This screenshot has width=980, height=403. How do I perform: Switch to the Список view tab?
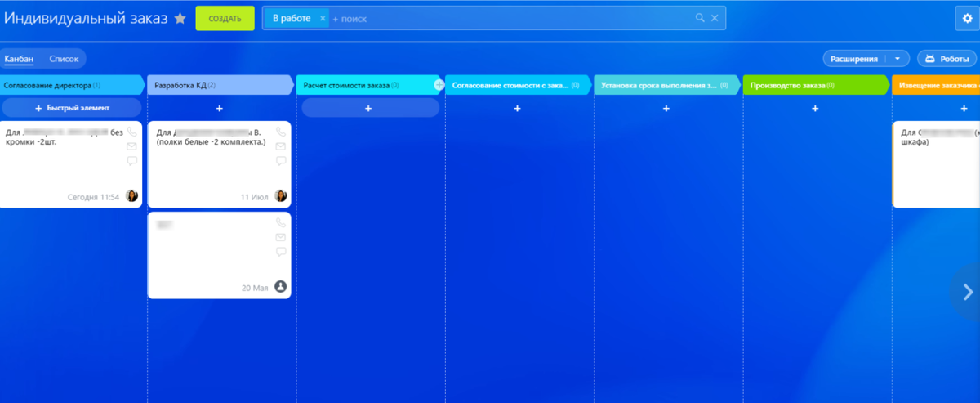pos(64,59)
